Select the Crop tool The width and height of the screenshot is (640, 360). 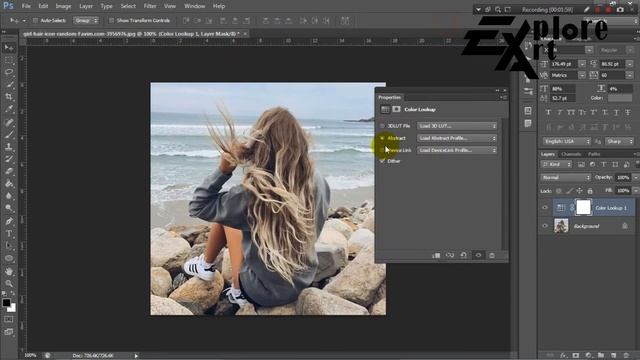[x=9, y=97]
